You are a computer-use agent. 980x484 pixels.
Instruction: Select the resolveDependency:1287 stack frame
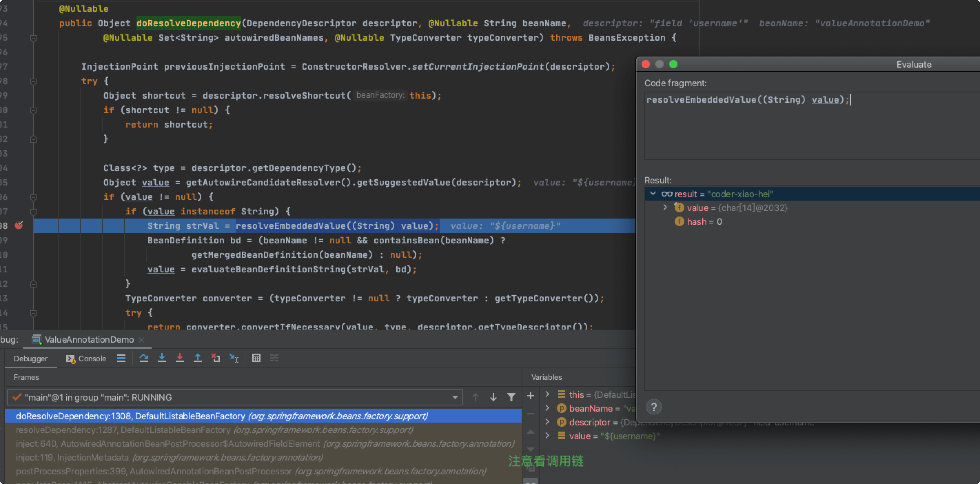click(x=263, y=430)
